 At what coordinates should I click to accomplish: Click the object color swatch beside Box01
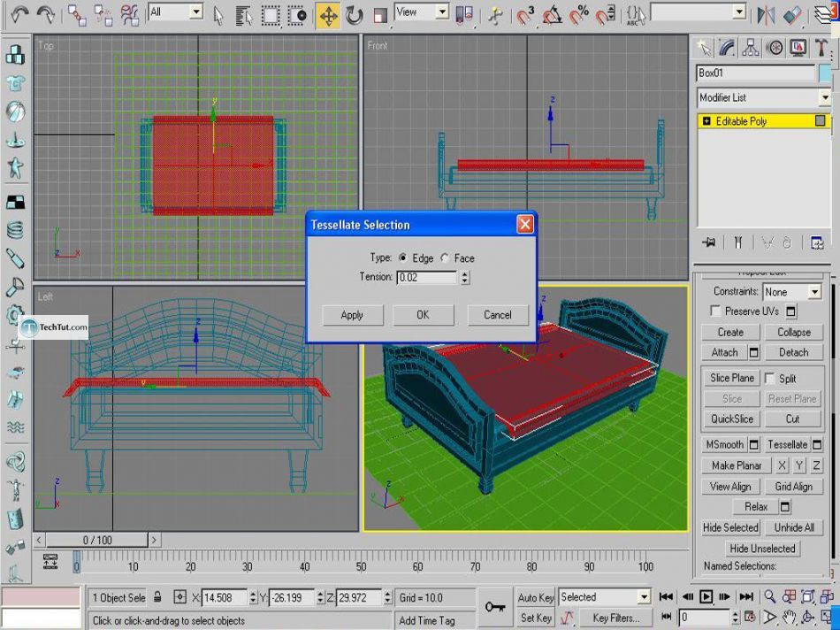tap(824, 73)
